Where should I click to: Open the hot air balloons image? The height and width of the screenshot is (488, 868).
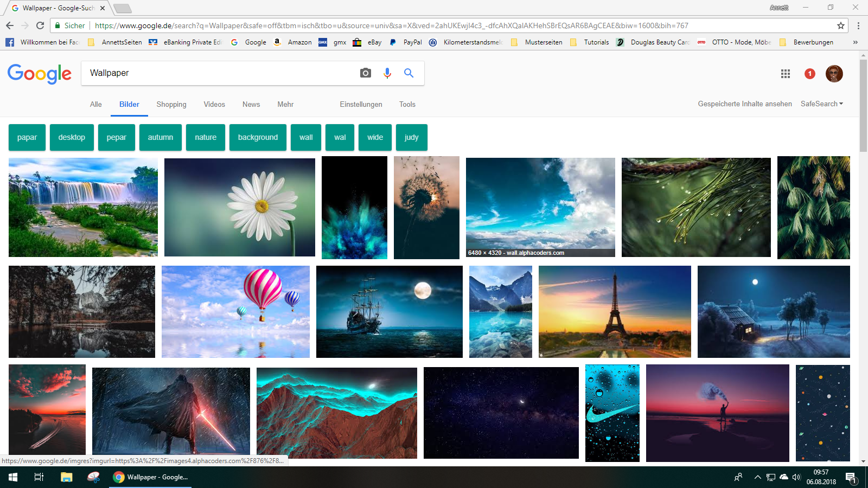(x=235, y=312)
